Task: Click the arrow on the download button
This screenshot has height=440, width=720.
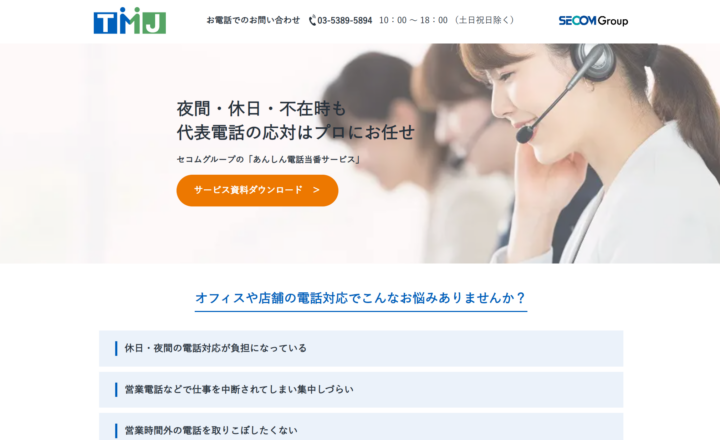Action: coord(316,190)
